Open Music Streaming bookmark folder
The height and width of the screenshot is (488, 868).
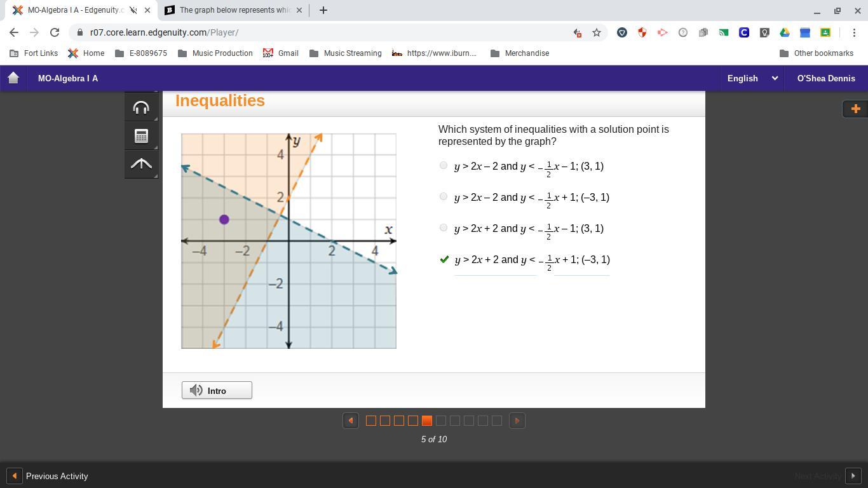(x=346, y=53)
